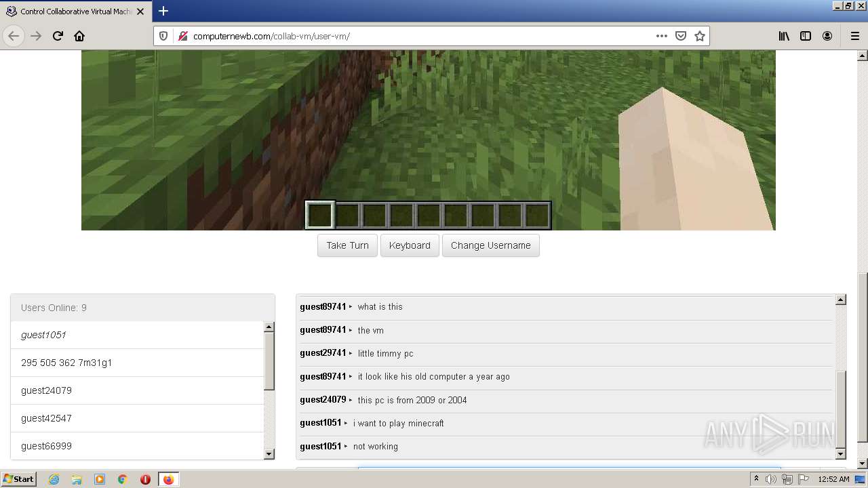Screen dimensions: 868x488
Task: Click the Users Online: 9 header
Action: click(x=142, y=308)
